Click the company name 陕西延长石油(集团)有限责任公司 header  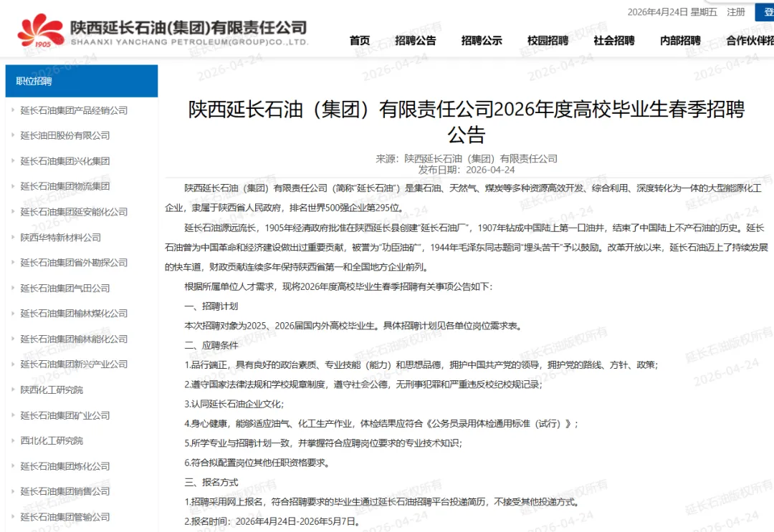188,27
